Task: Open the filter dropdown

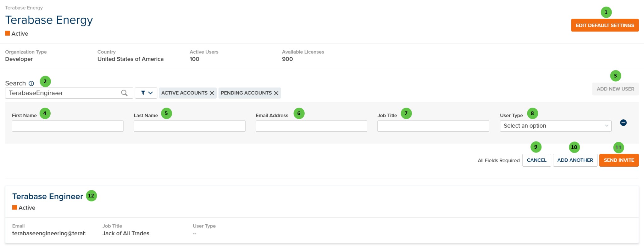Action: (146, 93)
